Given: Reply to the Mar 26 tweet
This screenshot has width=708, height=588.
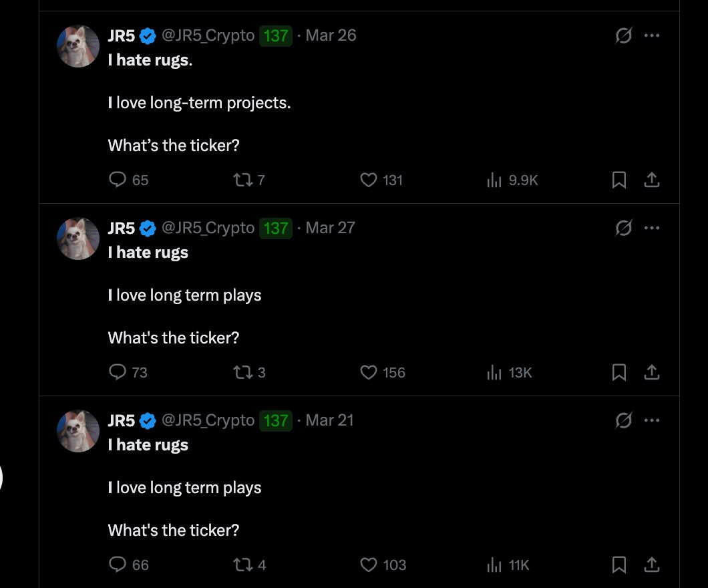Looking at the screenshot, I should click(x=118, y=180).
